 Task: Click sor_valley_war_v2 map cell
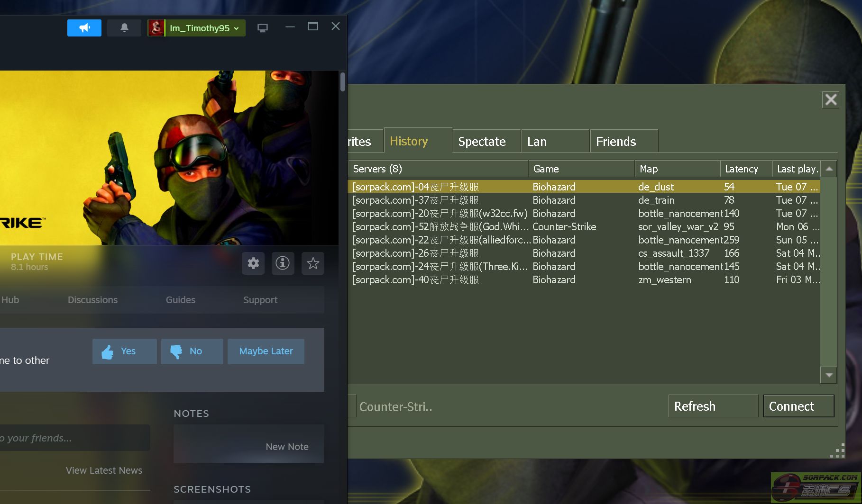(x=678, y=226)
